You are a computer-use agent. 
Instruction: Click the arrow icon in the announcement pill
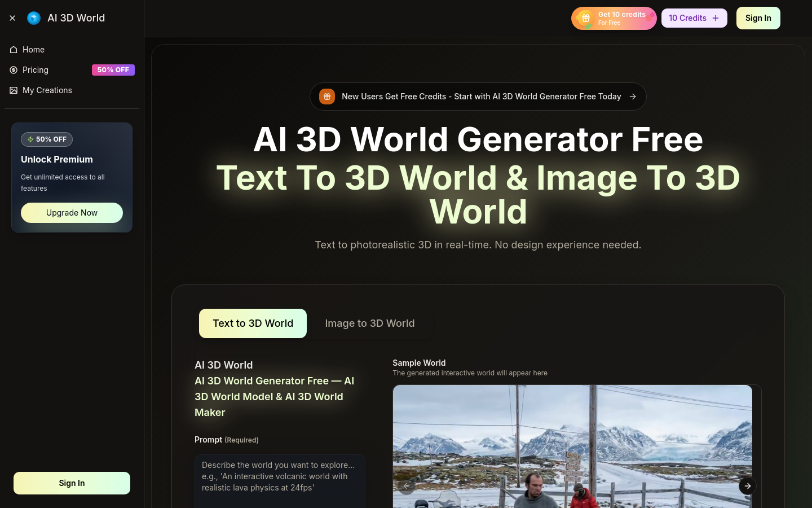coord(633,97)
